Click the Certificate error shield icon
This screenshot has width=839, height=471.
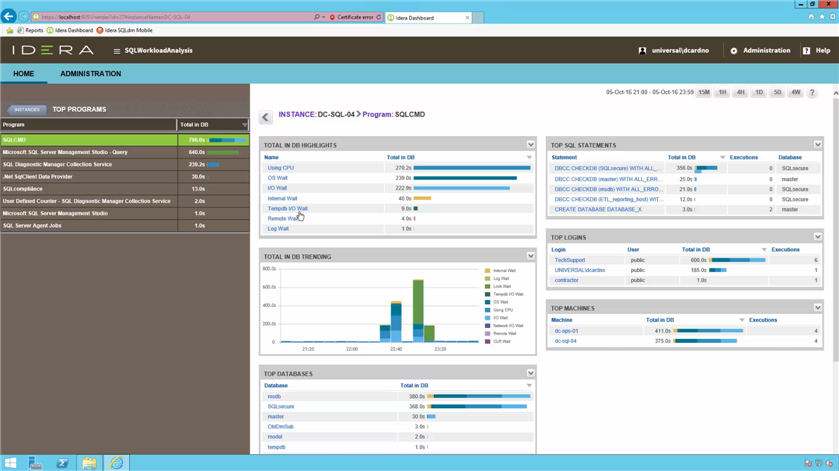(x=332, y=17)
